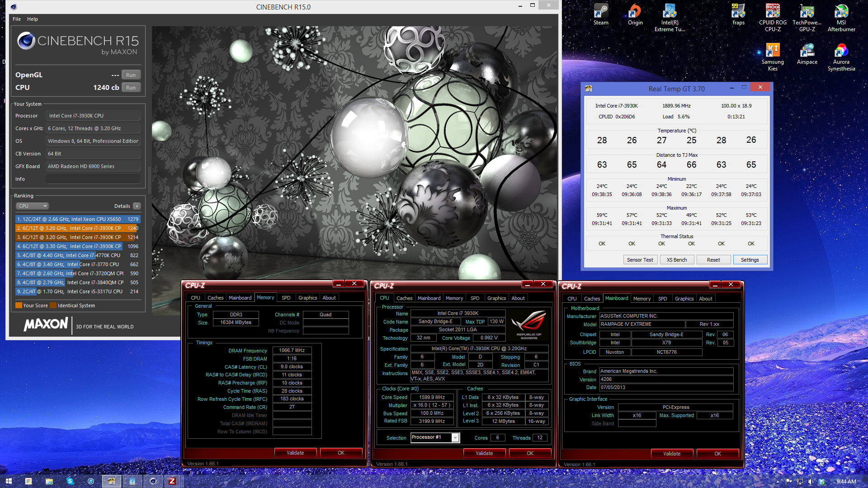Click Sensor Test in Real Temp

[640, 260]
